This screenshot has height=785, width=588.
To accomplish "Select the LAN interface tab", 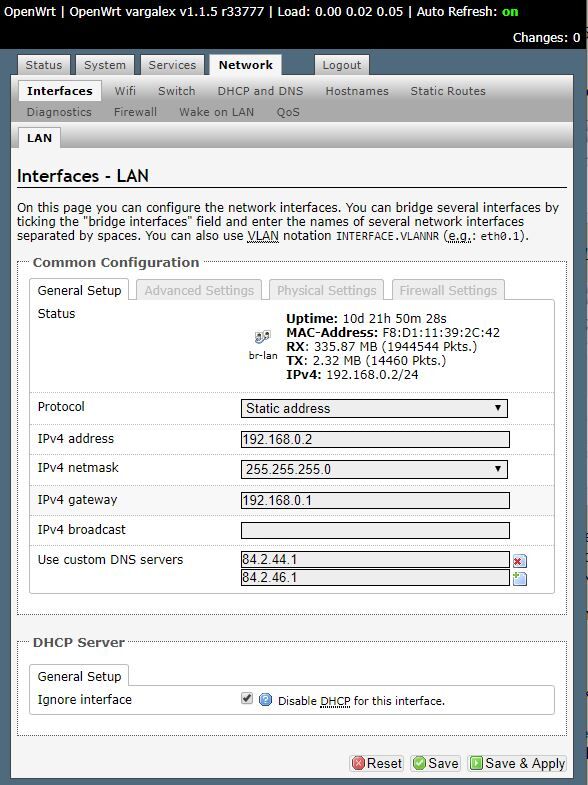I will 39,138.
